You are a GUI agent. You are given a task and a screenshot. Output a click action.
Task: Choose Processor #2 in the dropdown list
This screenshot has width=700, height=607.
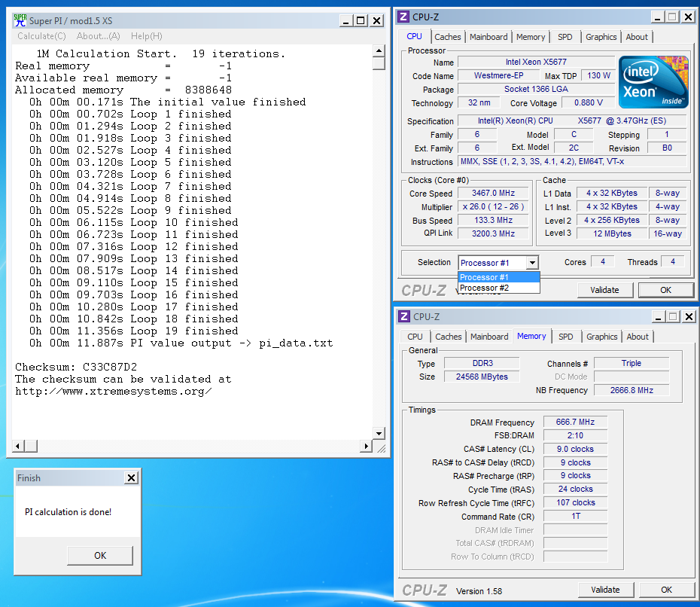499,288
